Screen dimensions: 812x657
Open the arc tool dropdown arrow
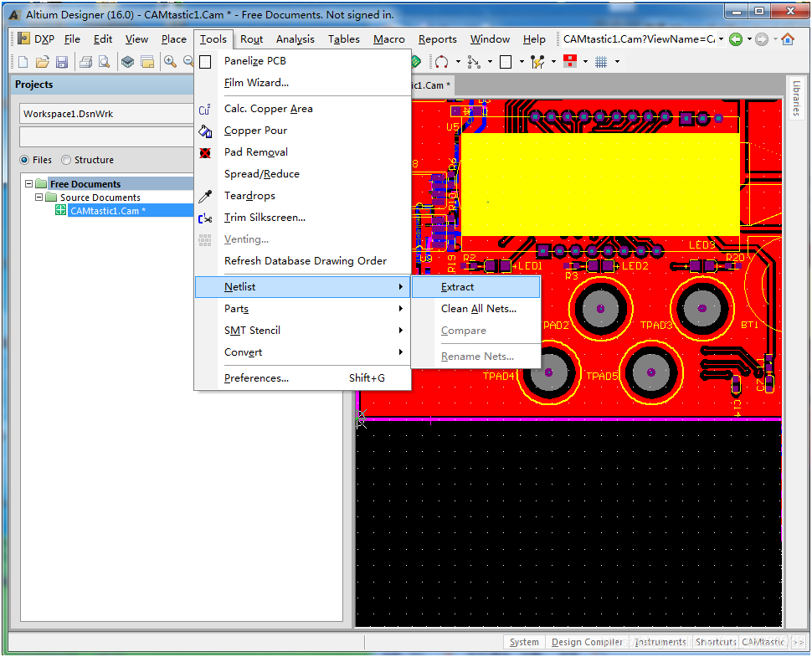coord(458,62)
